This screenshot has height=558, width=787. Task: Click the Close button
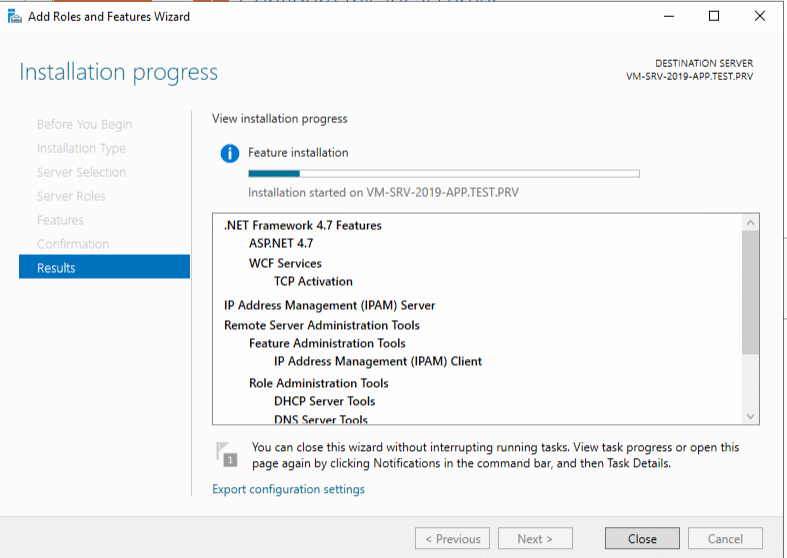click(642, 538)
